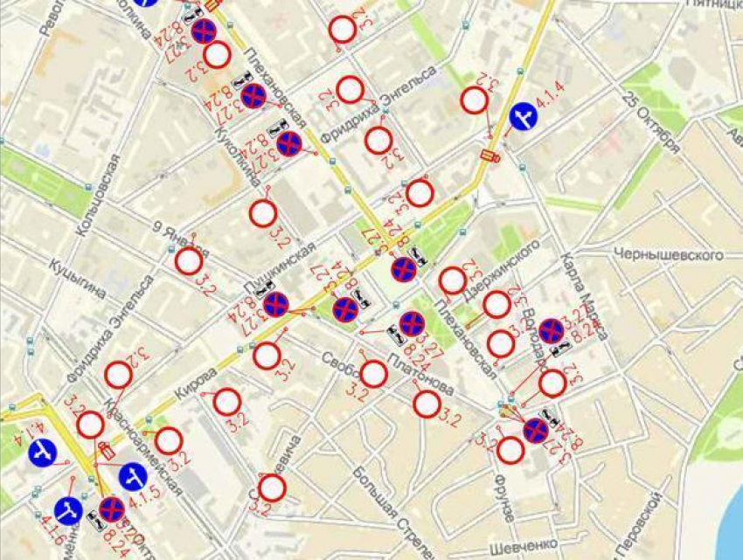
Task: Click orange barrier icon below top-right 4.1.4 sign
Action: point(490,157)
